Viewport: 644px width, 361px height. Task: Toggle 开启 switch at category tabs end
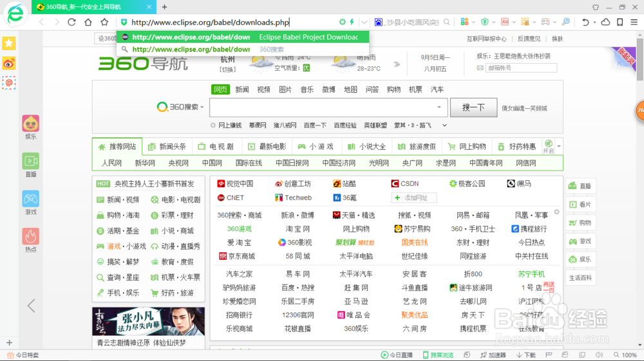[549, 147]
